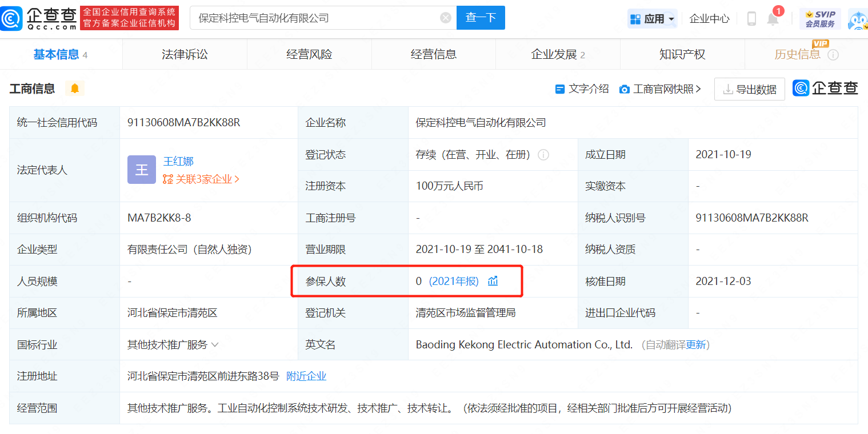
Task: Open the (2021年报) link
Action: [454, 281]
